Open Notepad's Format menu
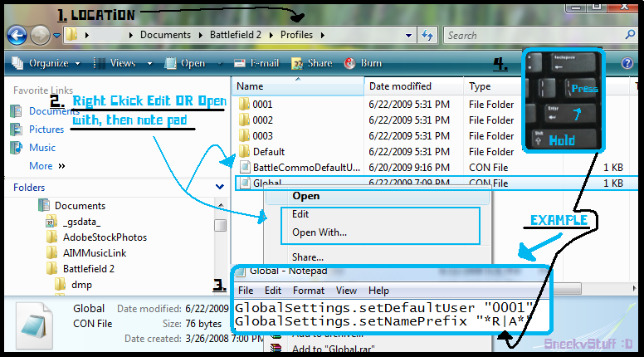Screen dimensions: 644x357 tap(309, 291)
